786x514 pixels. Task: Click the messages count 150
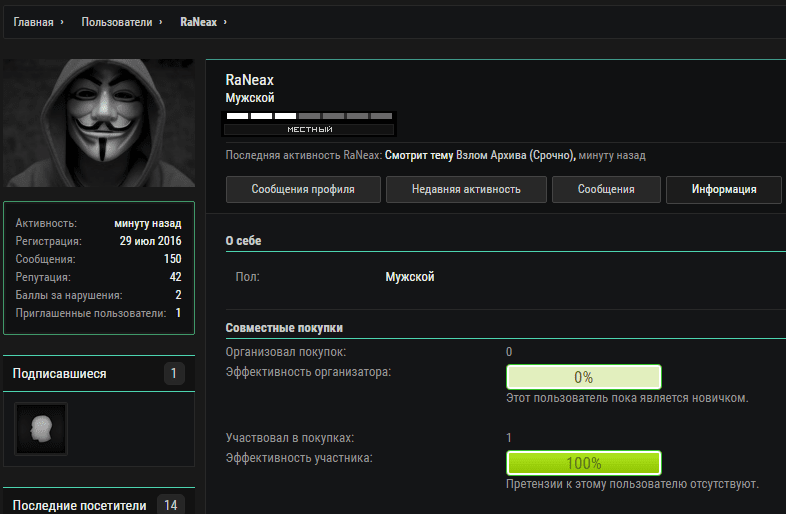172,259
